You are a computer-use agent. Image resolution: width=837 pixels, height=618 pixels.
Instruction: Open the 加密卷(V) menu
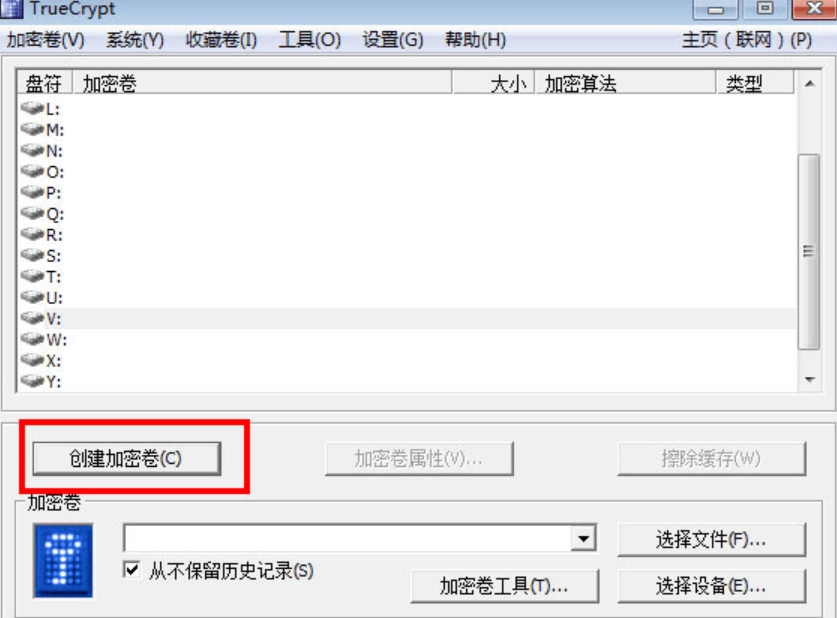click(45, 40)
